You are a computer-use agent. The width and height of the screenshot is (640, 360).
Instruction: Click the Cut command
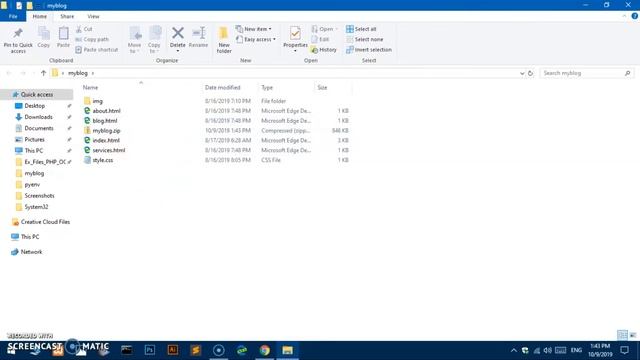pyautogui.click(x=84, y=29)
